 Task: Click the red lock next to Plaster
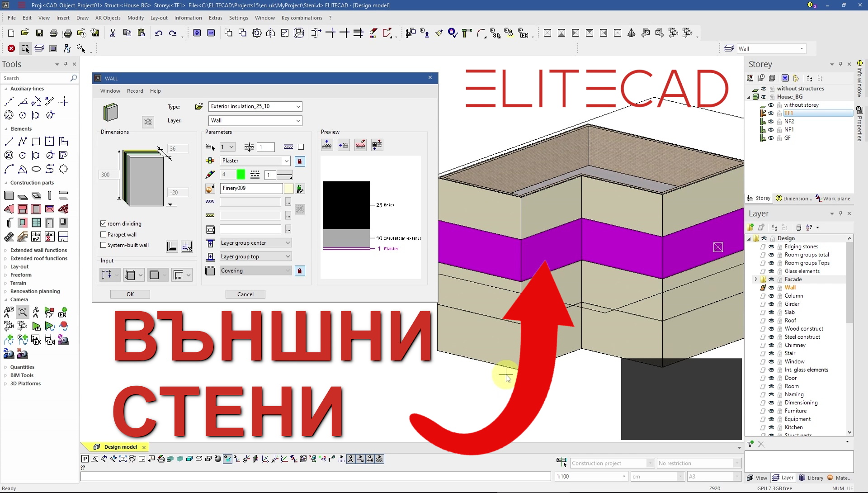pos(299,161)
